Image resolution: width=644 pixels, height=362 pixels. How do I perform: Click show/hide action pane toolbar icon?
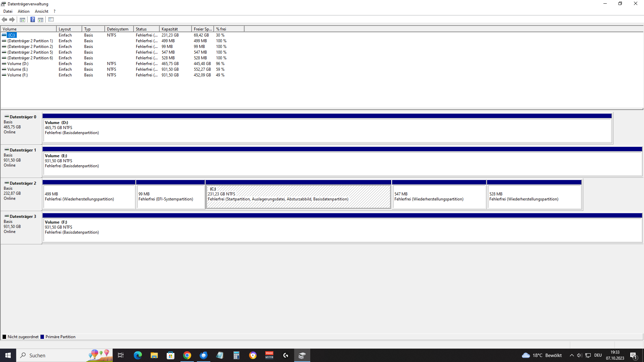(41, 19)
